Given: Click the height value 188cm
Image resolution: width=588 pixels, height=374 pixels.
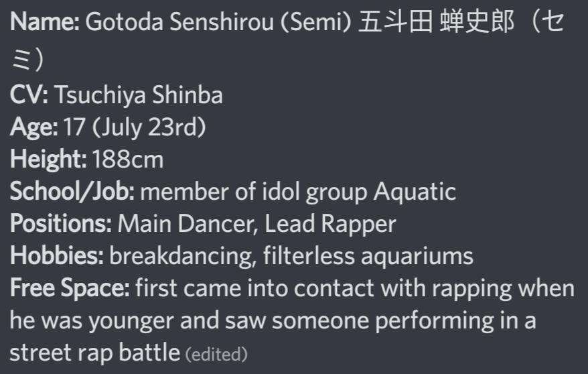Looking at the screenshot, I should [x=128, y=160].
